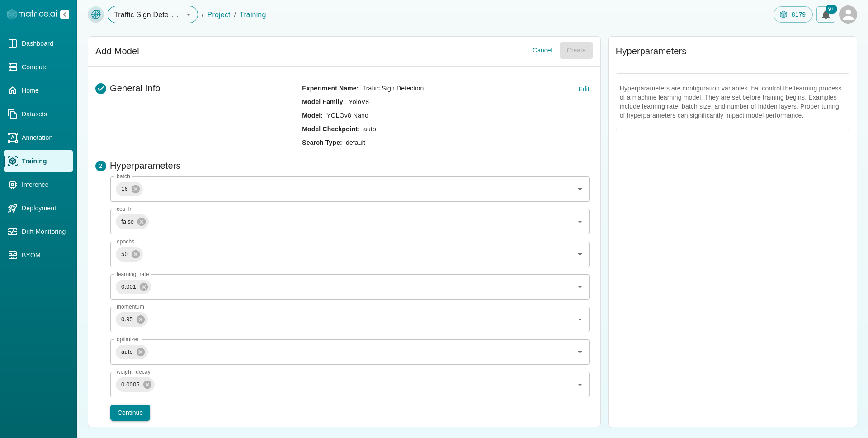
Task: Click inside the optimizer input field
Action: (x=350, y=352)
